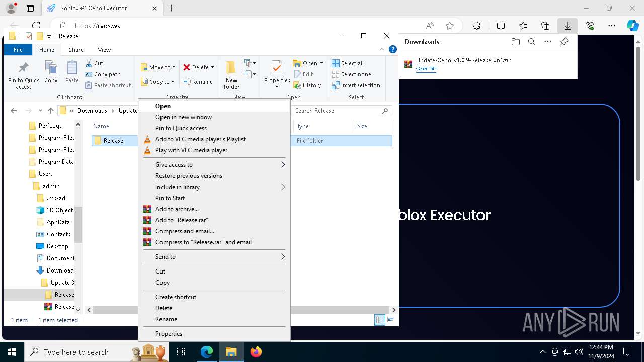The width and height of the screenshot is (644, 362).
Task: Switch to large icons view button
Action: pos(391,320)
